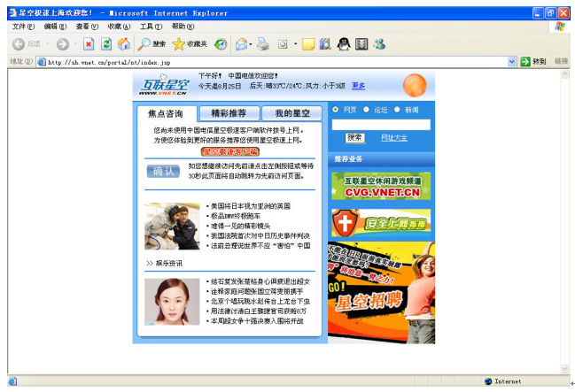Click the CVG.VNET.CN game channel banner
The height and width of the screenshot is (392, 575).
[x=381, y=186]
